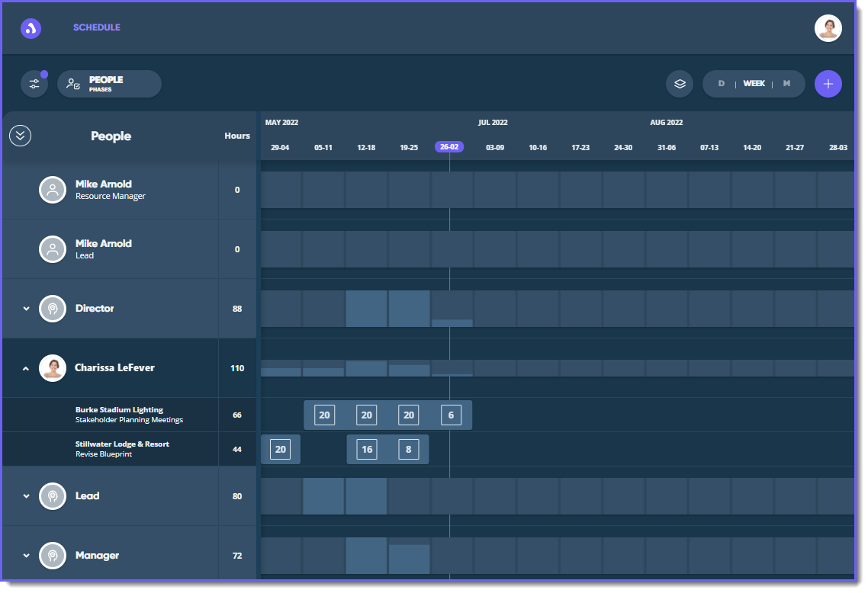Viewport: 868px width, 593px height.
Task: Open the filter settings icon
Action: click(34, 84)
